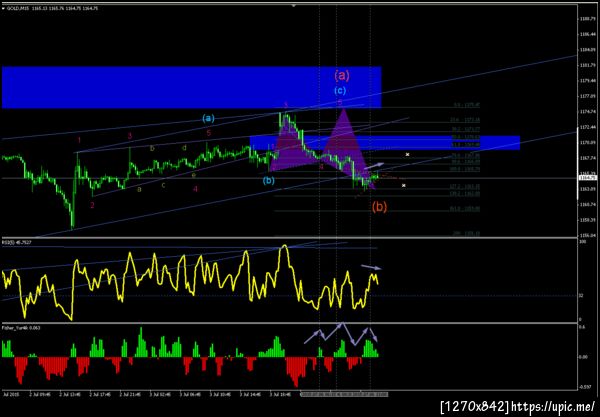Click the yellow sub-wave e label
Screen dimensions: 600x417
[x=194, y=175]
